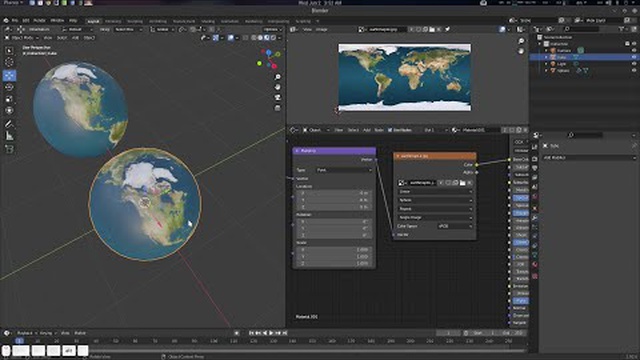Open file folder icon in image texture node
The height and width of the screenshot is (360, 640).
tap(462, 183)
